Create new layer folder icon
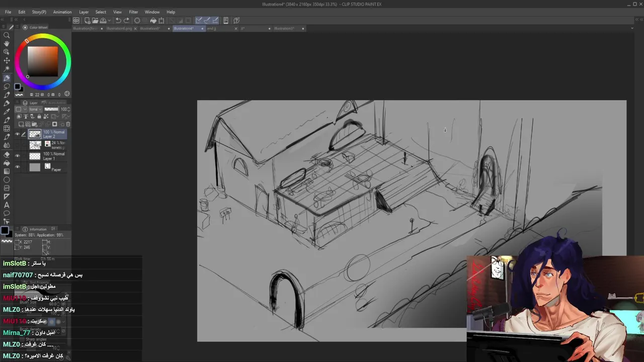Image resolution: width=644 pixels, height=362 pixels. pos(34,124)
